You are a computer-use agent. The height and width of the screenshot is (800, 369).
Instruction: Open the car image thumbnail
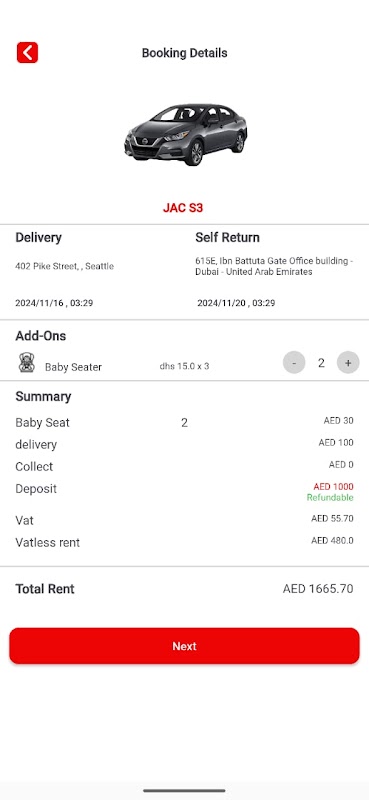(186, 134)
